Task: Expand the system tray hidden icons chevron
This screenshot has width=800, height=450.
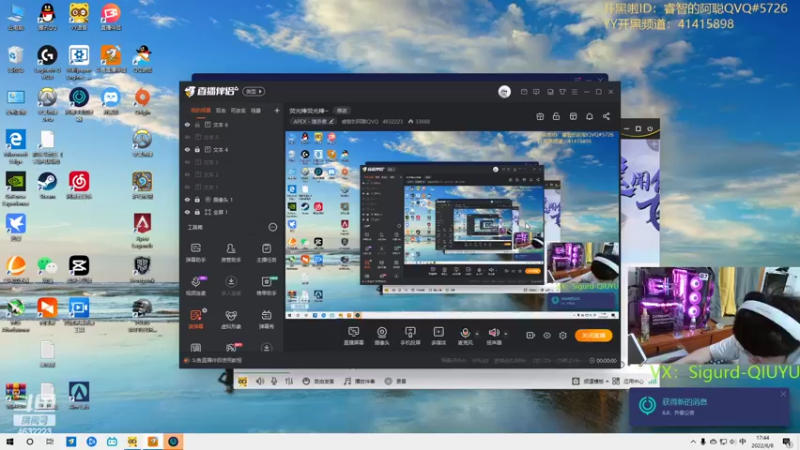Action: (692, 442)
